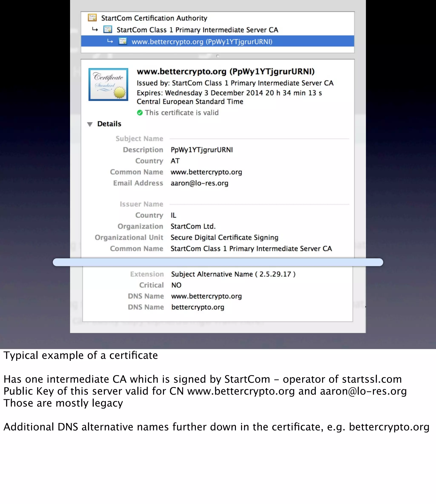The height and width of the screenshot is (504, 436).
Task: Click the Subject Name section heading
Action: click(139, 138)
